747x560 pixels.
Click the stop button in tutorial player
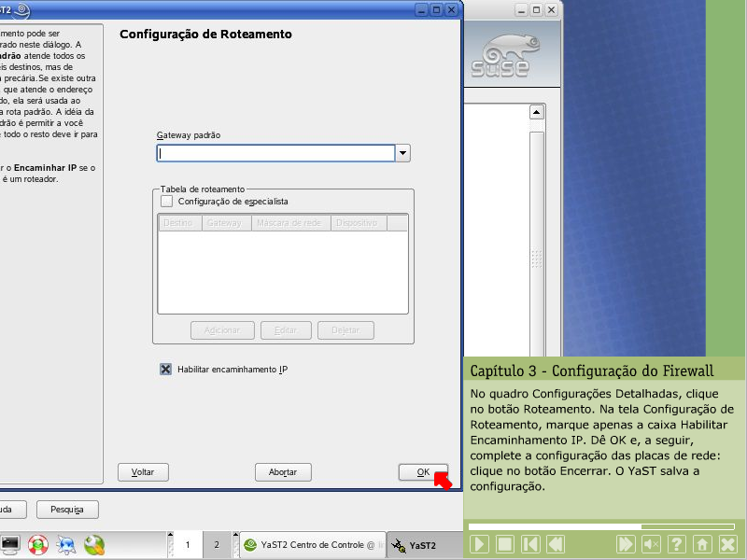tap(505, 544)
